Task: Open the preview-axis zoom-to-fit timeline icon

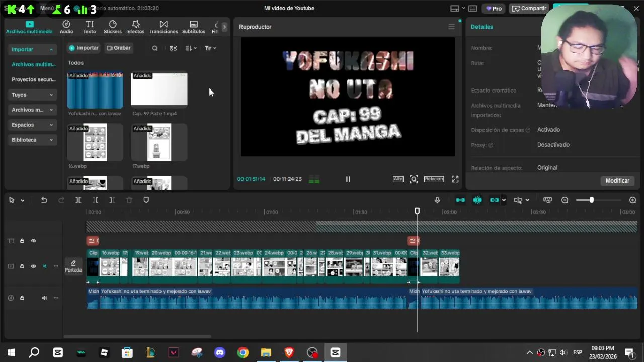Action: (x=547, y=200)
